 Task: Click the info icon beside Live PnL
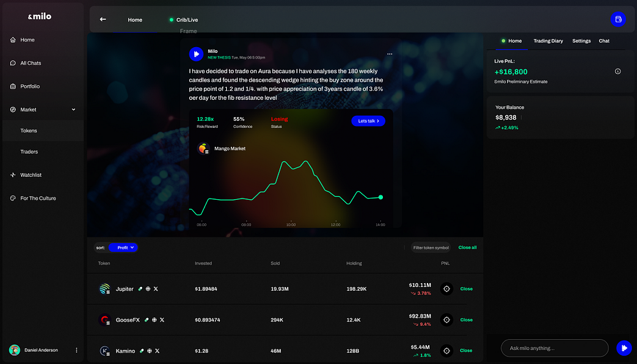(x=617, y=71)
